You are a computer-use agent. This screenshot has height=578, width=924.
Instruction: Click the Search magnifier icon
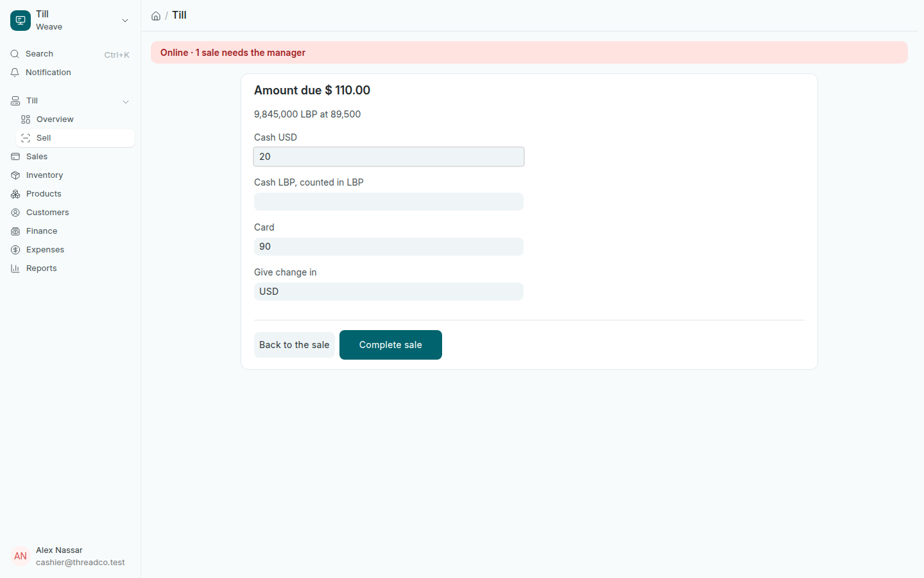coord(15,54)
